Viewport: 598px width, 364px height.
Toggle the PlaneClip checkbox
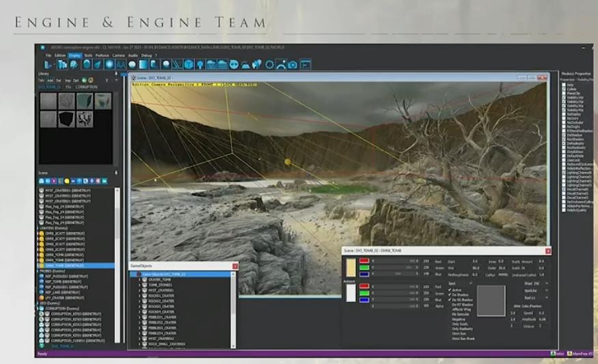[x=564, y=93]
